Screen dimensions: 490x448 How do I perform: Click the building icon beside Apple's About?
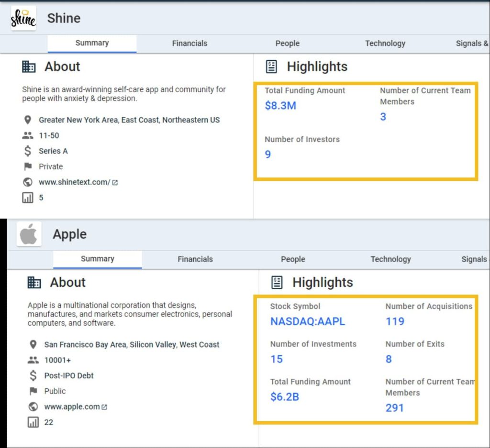pos(34,282)
